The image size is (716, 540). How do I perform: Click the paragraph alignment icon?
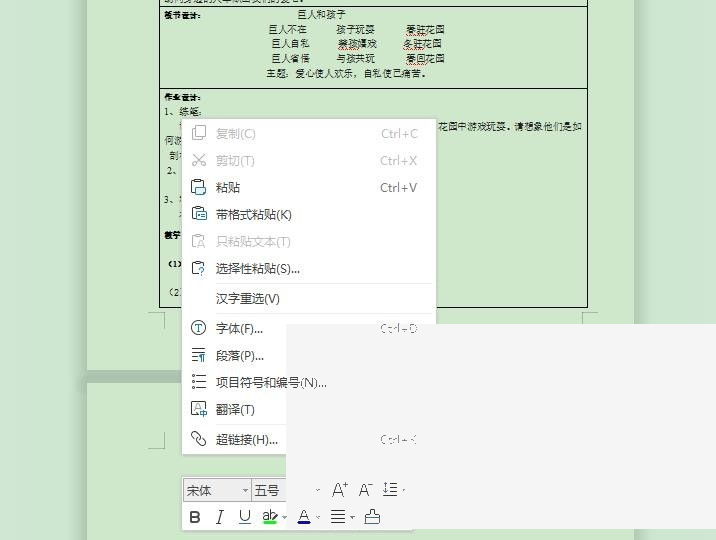tap(338, 517)
